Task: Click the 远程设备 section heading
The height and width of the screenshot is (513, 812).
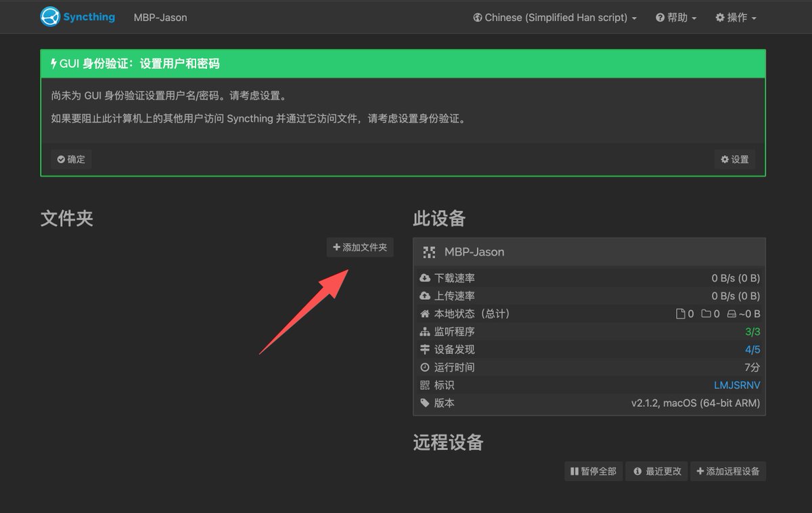Action: [x=449, y=443]
